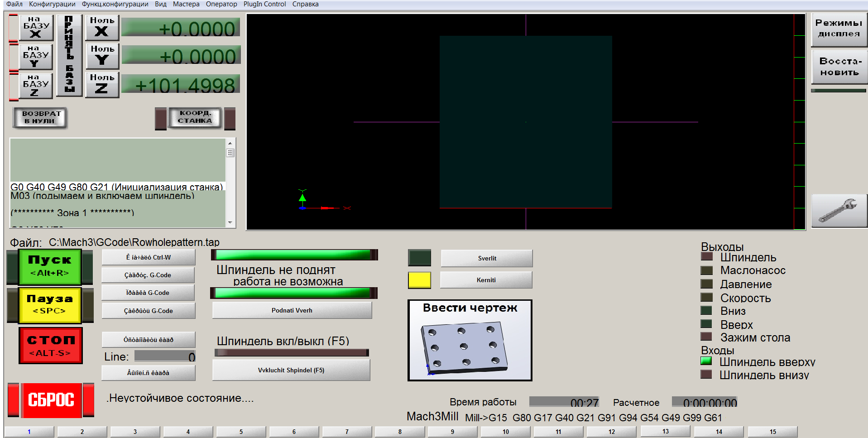868x438 pixels.
Task: Pause with the yellow Пауза button
Action: coord(50,305)
